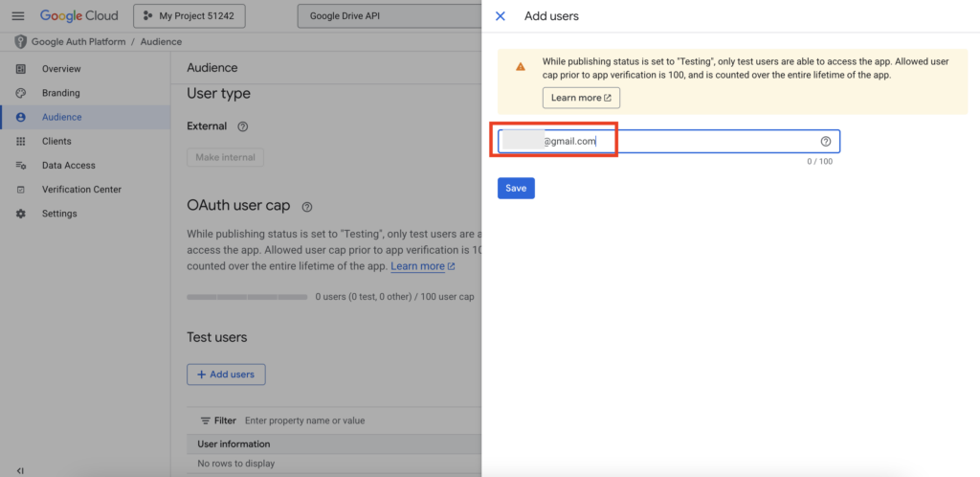Close the Add users panel
Image resolution: width=980 pixels, height=477 pixels.
pyautogui.click(x=501, y=16)
